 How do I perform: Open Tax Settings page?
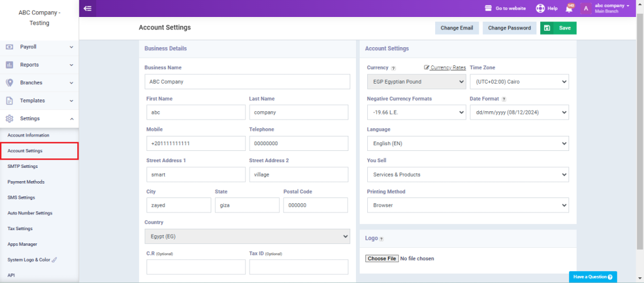coord(19,229)
